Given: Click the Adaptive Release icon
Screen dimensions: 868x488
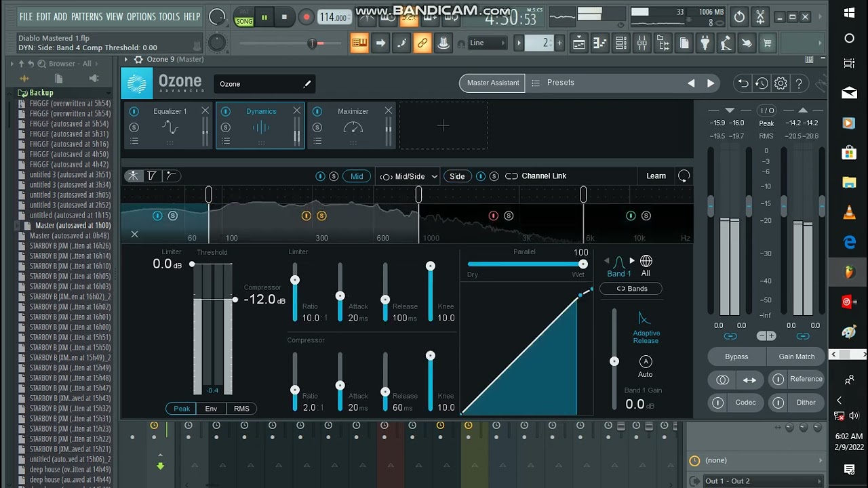Looking at the screenshot, I should (x=645, y=319).
